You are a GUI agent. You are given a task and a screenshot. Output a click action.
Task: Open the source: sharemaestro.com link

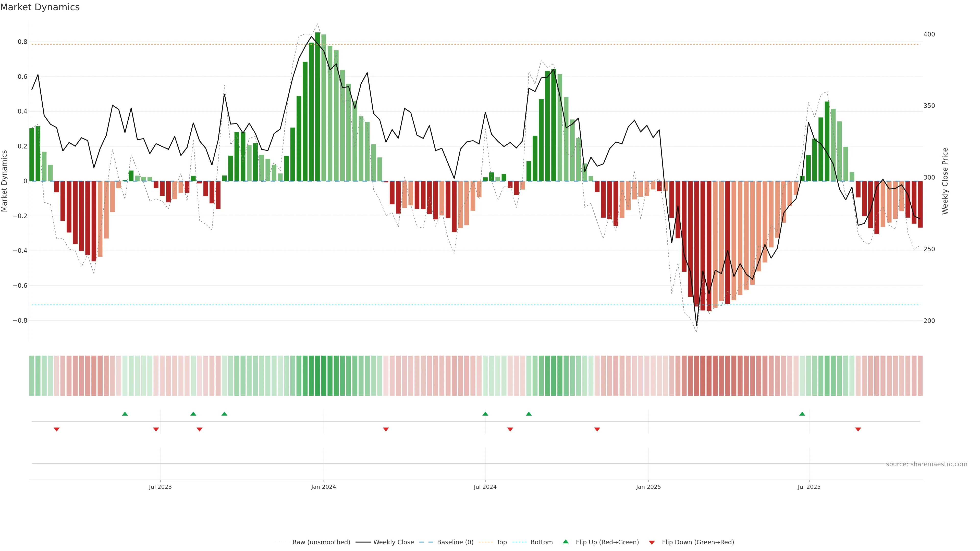(x=926, y=464)
